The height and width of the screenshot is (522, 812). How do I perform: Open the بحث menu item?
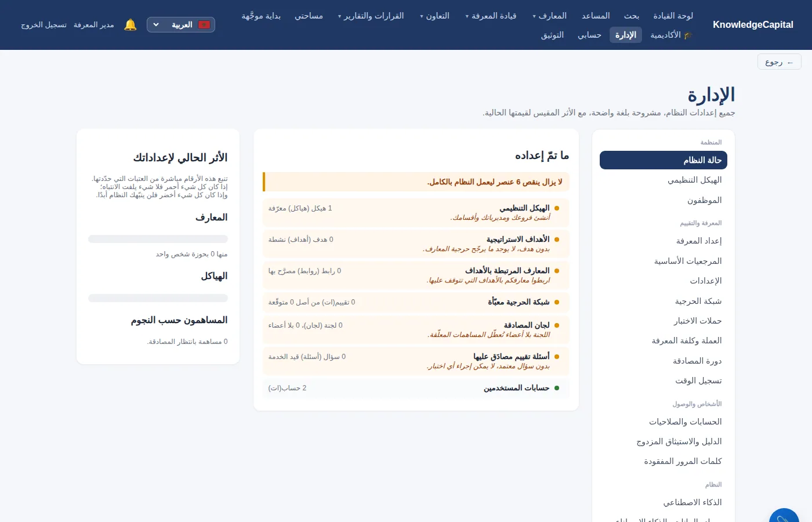tap(632, 16)
